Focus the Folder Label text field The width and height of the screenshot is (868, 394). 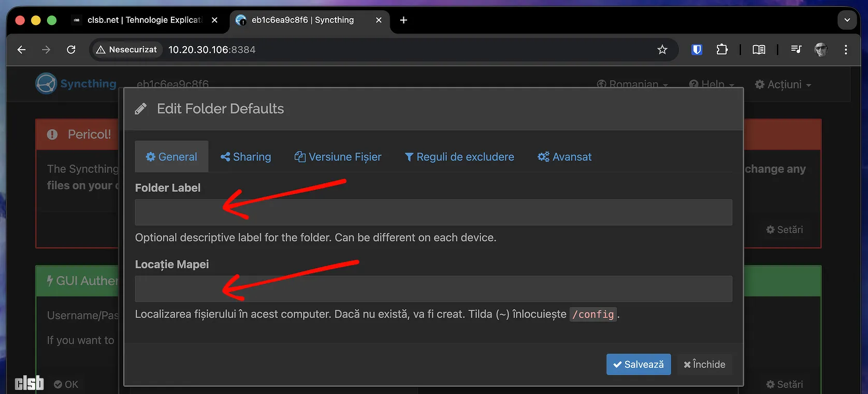point(433,213)
